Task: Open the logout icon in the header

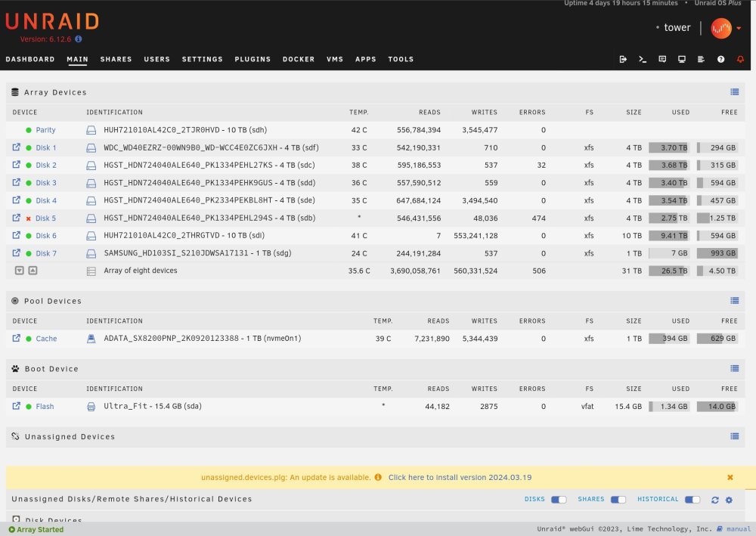Action: (x=623, y=59)
